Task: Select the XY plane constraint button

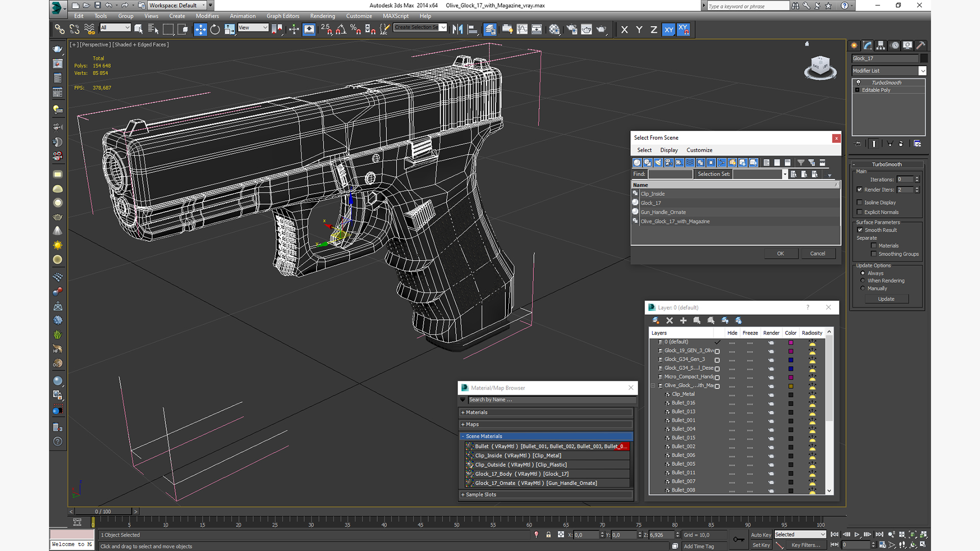Action: (669, 30)
